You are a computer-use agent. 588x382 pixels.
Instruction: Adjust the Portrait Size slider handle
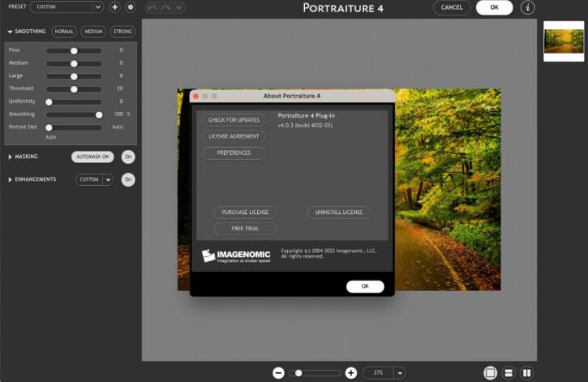[49, 127]
